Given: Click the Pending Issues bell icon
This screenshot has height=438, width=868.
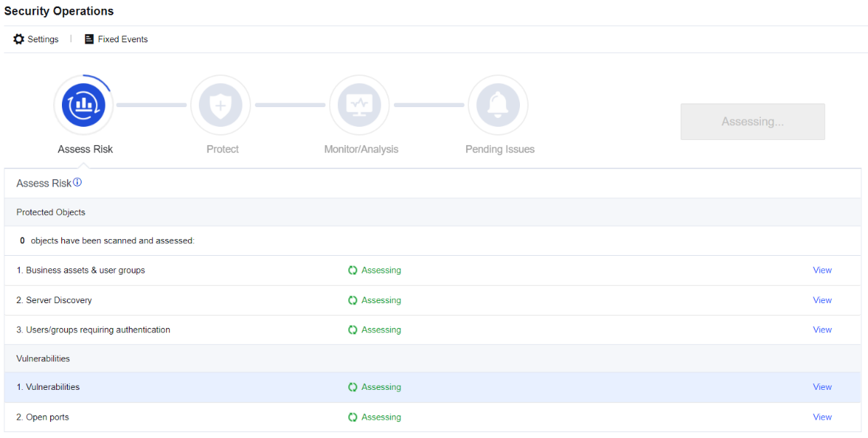Looking at the screenshot, I should click(x=498, y=105).
